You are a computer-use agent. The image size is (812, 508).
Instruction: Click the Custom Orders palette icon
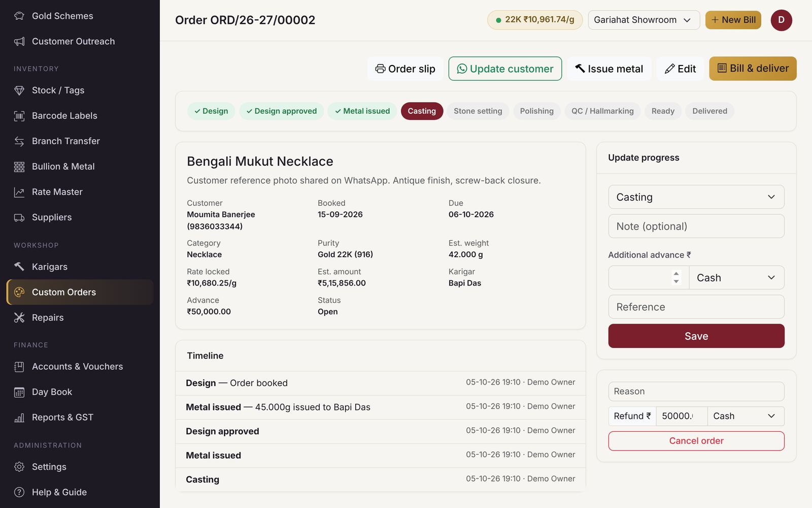coord(19,292)
